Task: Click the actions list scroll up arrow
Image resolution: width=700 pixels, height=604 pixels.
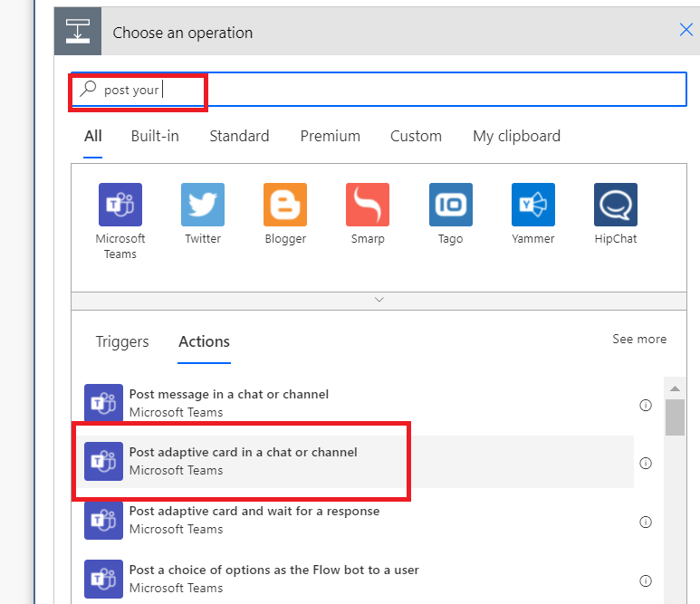Action: coord(675,388)
